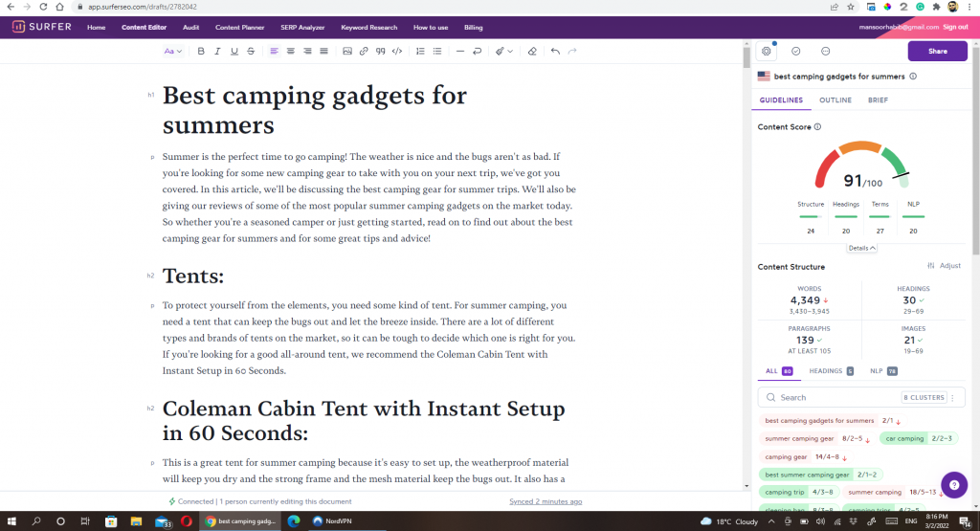Image resolution: width=980 pixels, height=531 pixels.
Task: Apply italic formatting
Action: pyautogui.click(x=217, y=52)
